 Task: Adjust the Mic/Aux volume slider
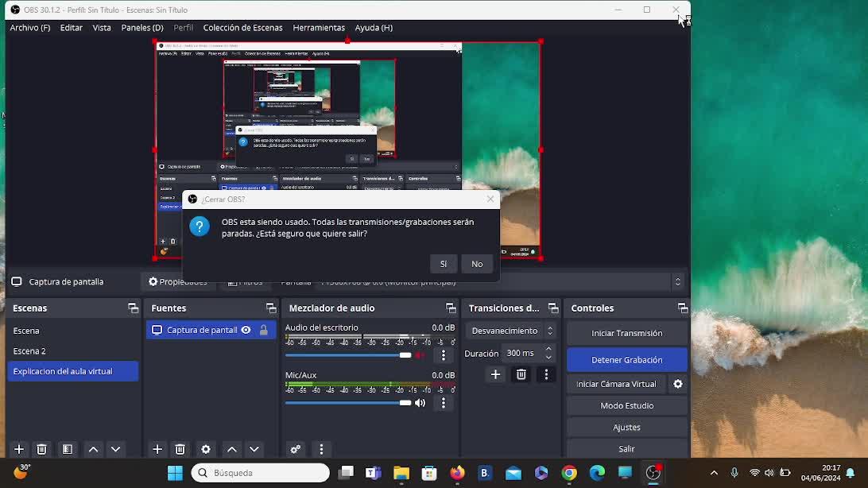tap(405, 403)
